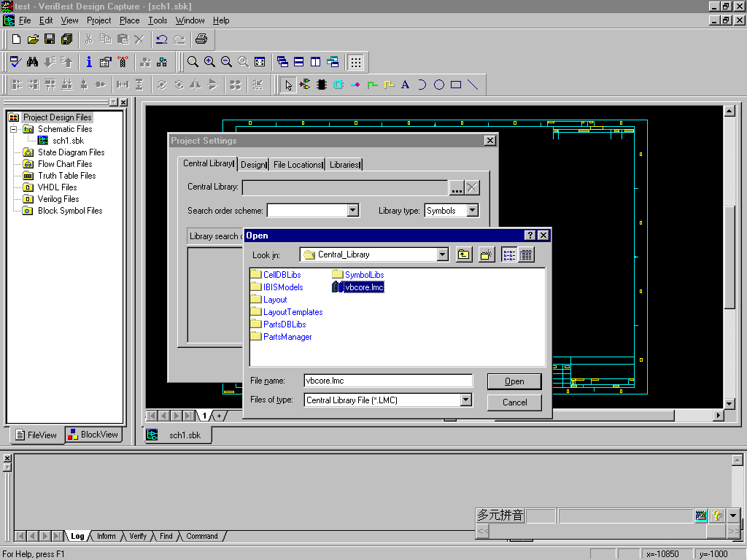Click the Zoom In magnifier icon

(x=209, y=62)
